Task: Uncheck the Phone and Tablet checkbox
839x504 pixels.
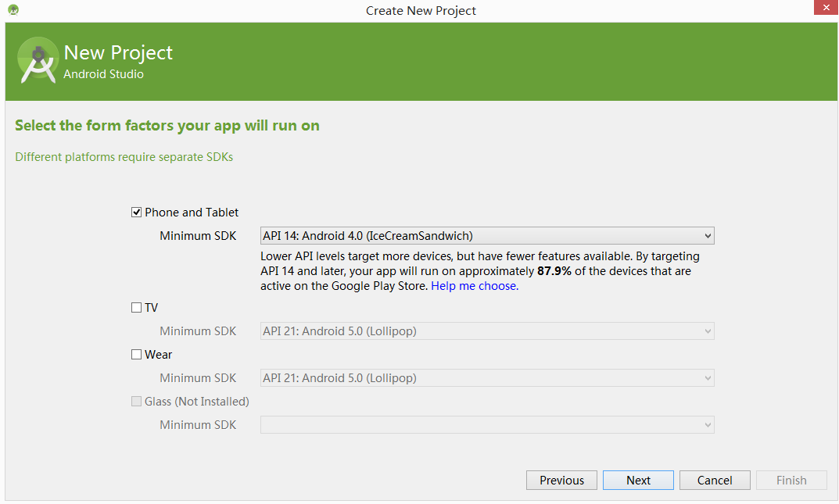Action: [137, 213]
